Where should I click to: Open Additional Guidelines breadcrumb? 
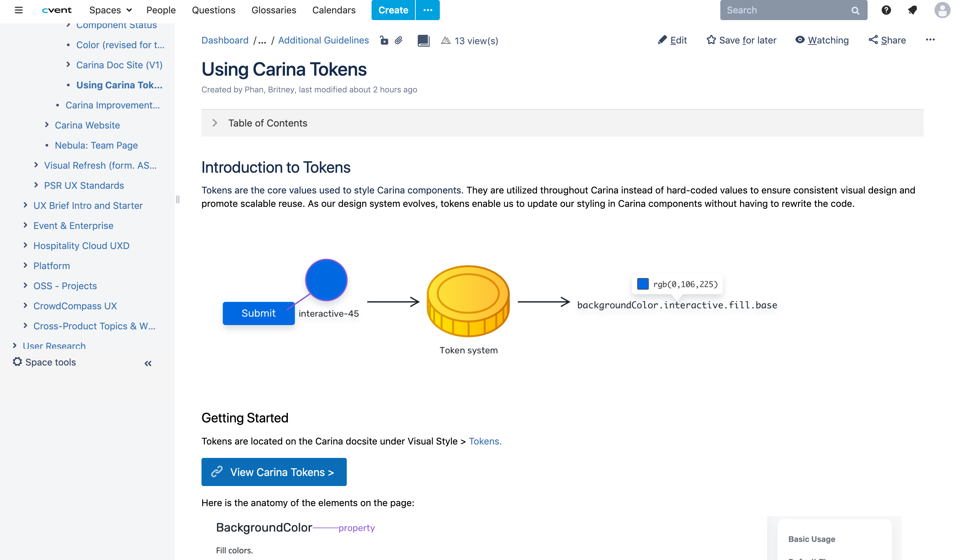point(323,40)
